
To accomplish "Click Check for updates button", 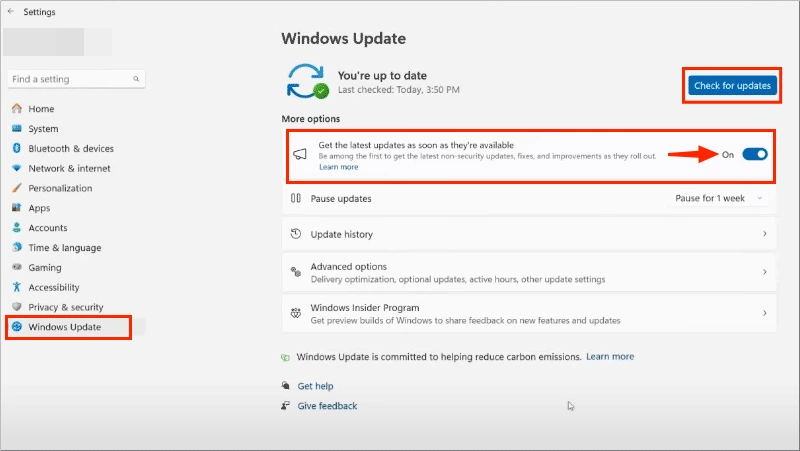I will [732, 85].
